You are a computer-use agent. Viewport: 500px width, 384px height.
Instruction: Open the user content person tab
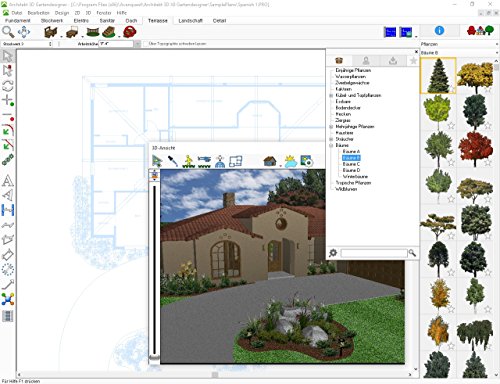click(x=366, y=60)
